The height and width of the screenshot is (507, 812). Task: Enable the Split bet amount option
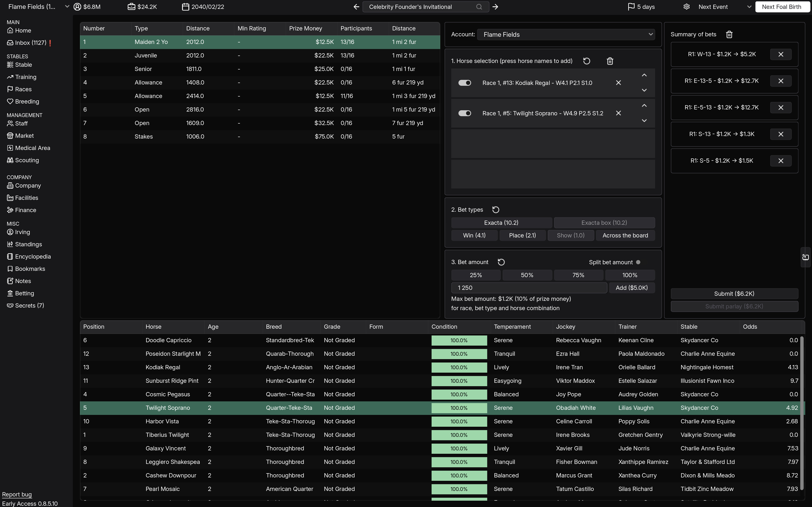[x=639, y=262]
